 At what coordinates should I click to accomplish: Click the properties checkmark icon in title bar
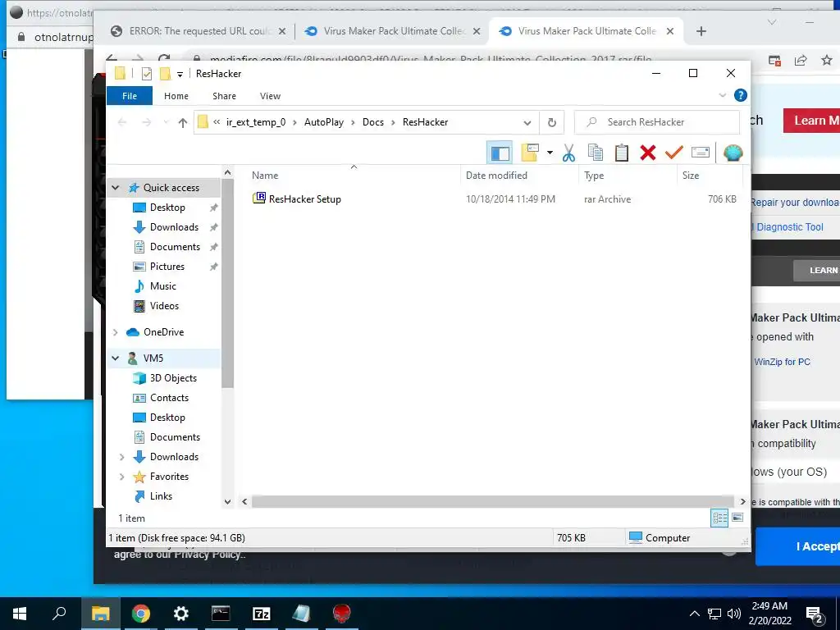click(146, 74)
